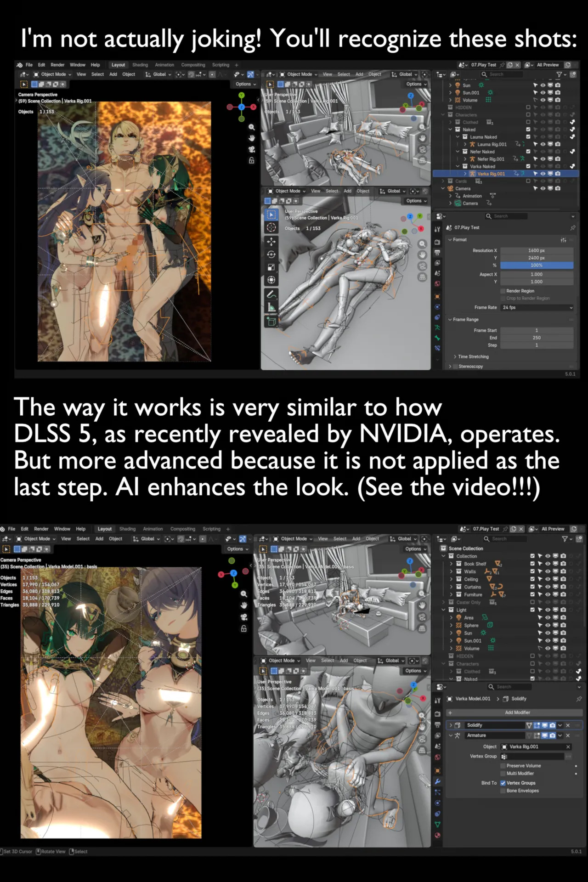Expand the Furniture collection in outliner
This screenshot has height=882, width=588.
coord(451,594)
